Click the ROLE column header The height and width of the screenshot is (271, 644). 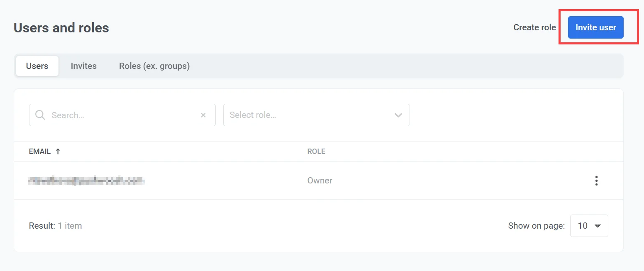click(x=316, y=151)
